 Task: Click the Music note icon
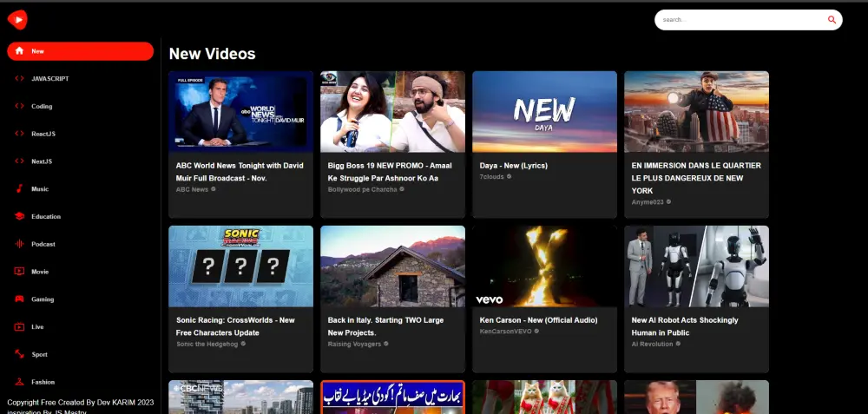coord(19,188)
